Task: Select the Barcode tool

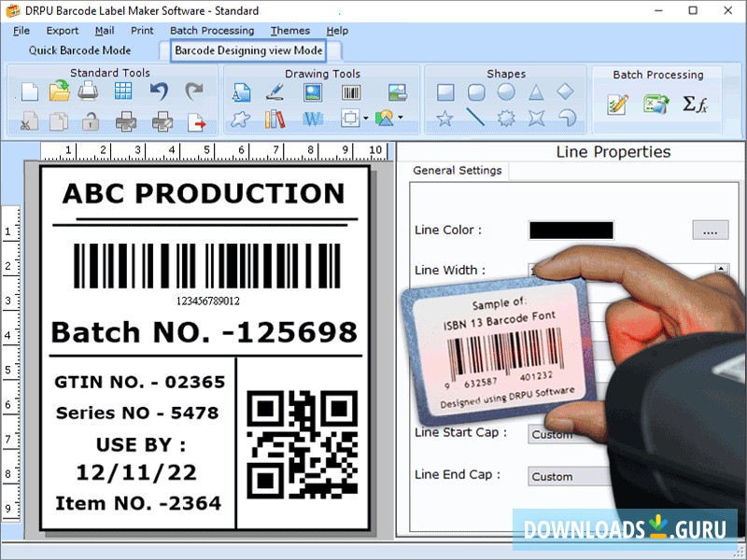Action: tap(351, 92)
